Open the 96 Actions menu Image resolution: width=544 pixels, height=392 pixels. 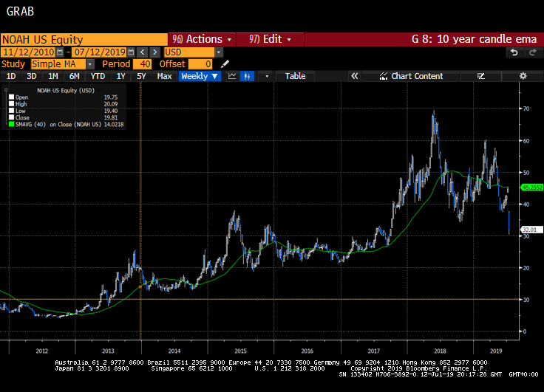[x=203, y=39]
